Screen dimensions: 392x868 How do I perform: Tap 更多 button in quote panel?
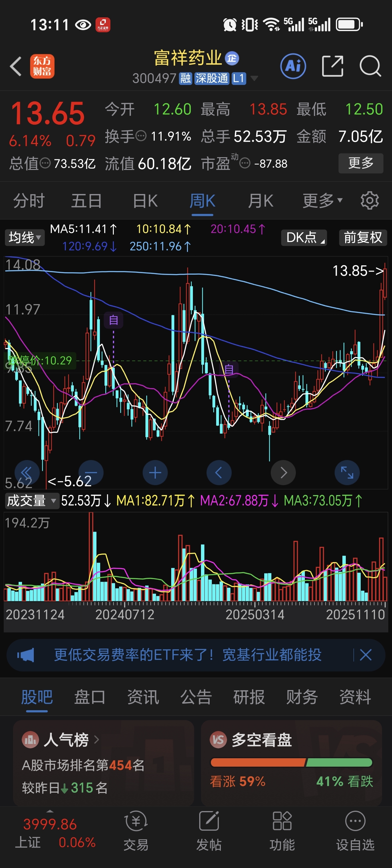[361, 163]
